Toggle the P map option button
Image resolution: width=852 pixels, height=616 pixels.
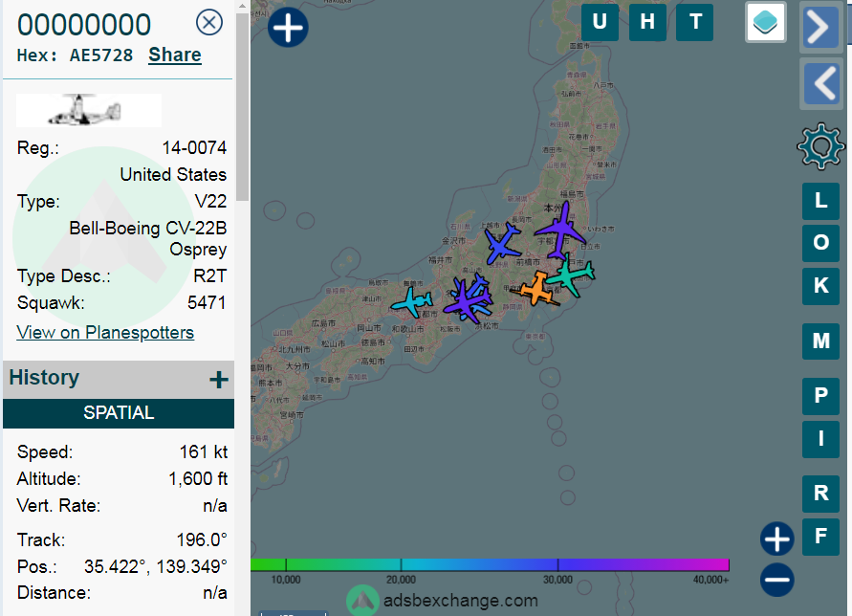pyautogui.click(x=821, y=396)
